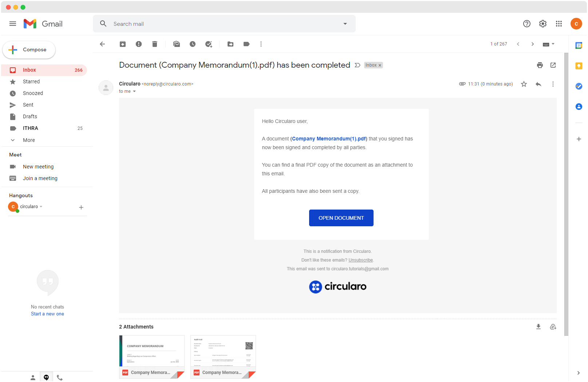Screen dimensions: 588x382
Task: Remove the Inbox label from the message
Action: click(x=380, y=65)
